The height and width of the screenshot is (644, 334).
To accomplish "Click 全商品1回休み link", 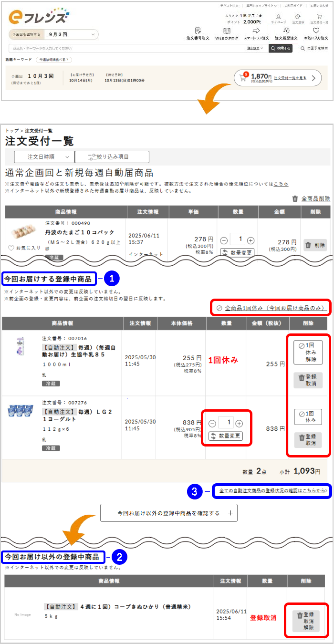I will (x=269, y=308).
